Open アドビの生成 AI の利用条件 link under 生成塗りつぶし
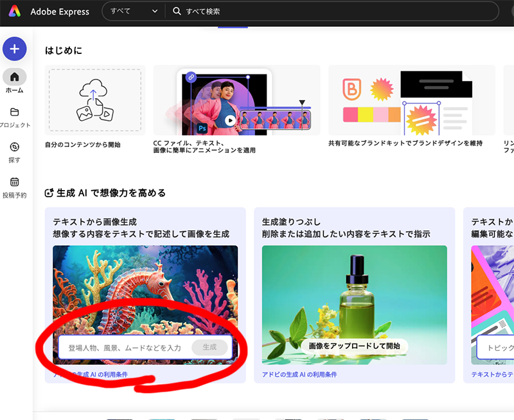 click(x=299, y=374)
